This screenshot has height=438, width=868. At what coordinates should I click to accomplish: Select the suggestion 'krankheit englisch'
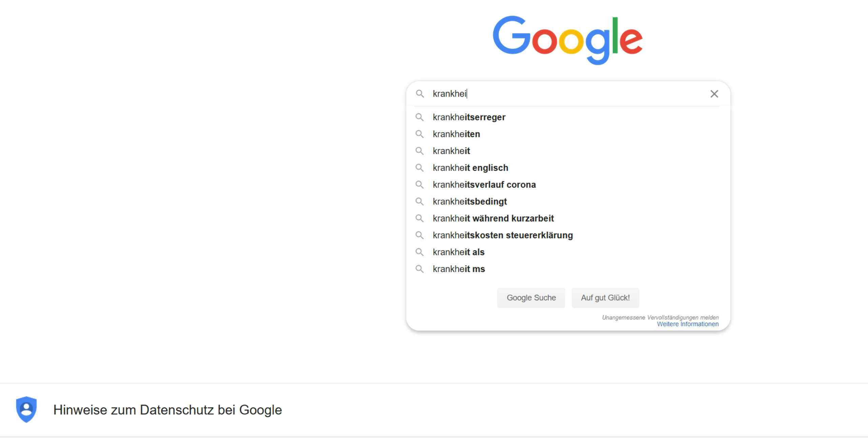[470, 168]
